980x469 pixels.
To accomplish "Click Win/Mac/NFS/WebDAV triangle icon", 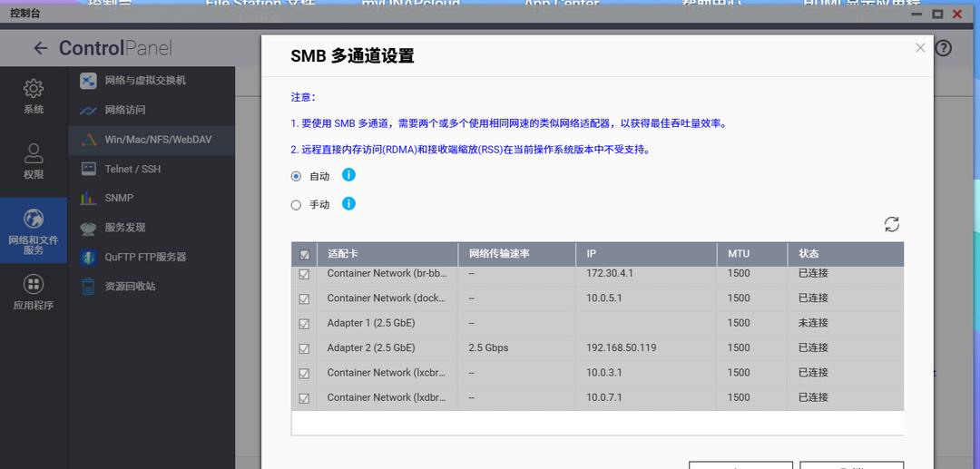I will [x=88, y=140].
